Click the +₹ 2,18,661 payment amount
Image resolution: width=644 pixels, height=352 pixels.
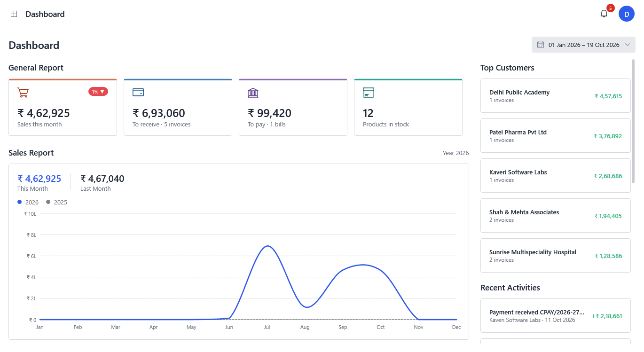coord(607,316)
